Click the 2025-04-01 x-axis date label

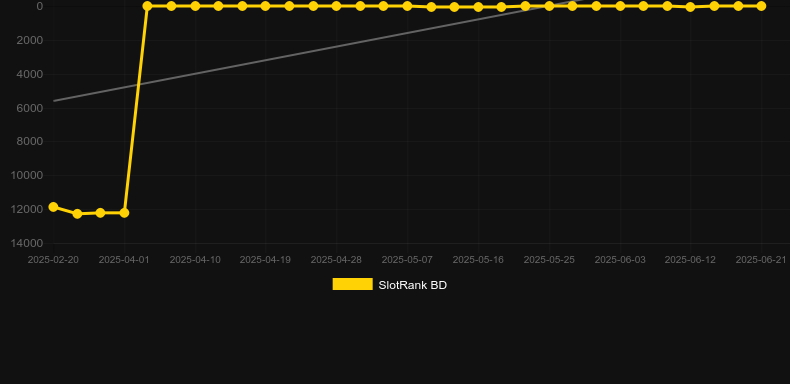(x=124, y=260)
